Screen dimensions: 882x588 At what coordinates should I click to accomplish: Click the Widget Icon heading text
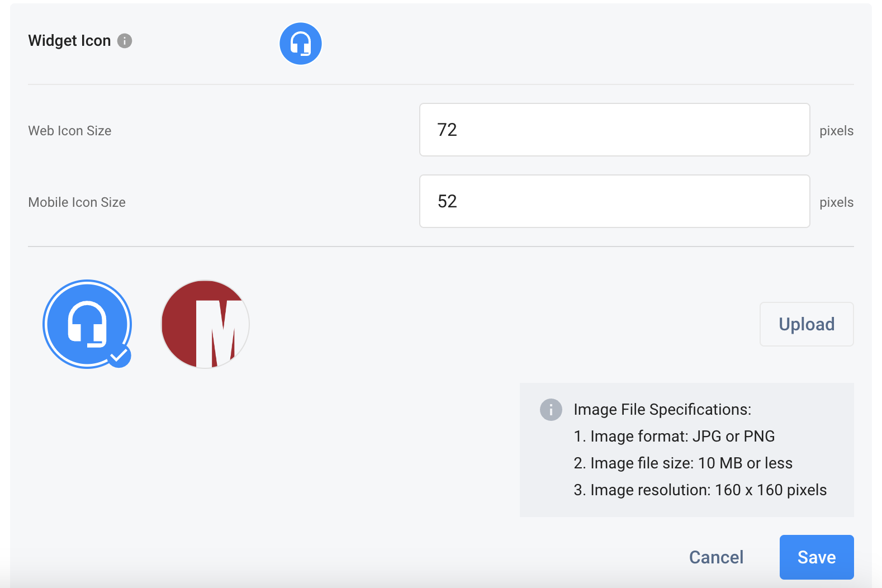[x=69, y=41]
